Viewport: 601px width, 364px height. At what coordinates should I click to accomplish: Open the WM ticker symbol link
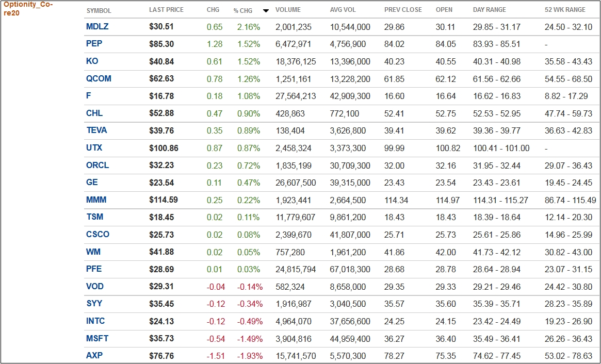tap(93, 252)
